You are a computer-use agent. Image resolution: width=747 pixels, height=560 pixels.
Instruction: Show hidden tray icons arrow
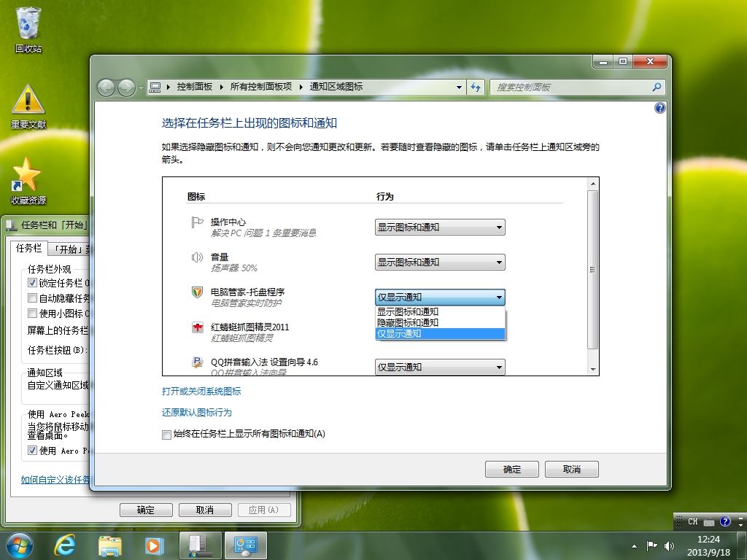[x=634, y=546]
